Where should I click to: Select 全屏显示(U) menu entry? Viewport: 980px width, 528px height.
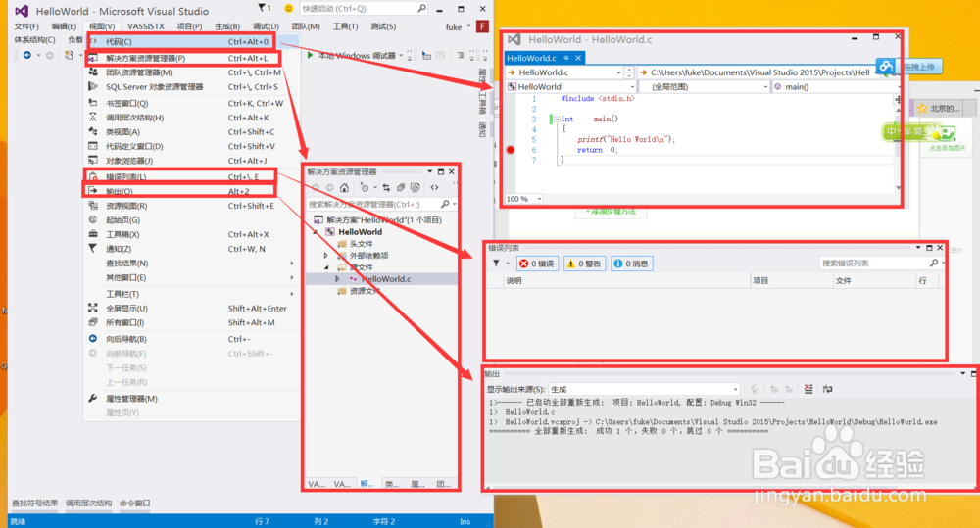pos(191,308)
